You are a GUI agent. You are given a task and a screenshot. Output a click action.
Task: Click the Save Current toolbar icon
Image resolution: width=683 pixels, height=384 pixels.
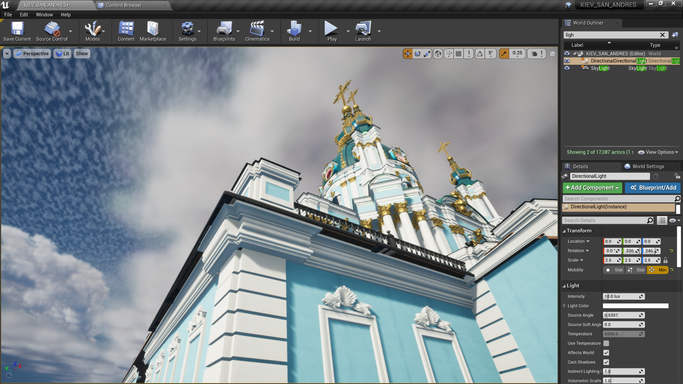point(17,31)
